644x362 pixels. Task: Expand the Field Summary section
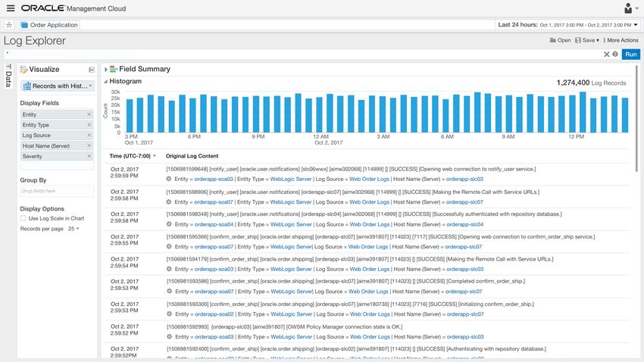[106, 70]
